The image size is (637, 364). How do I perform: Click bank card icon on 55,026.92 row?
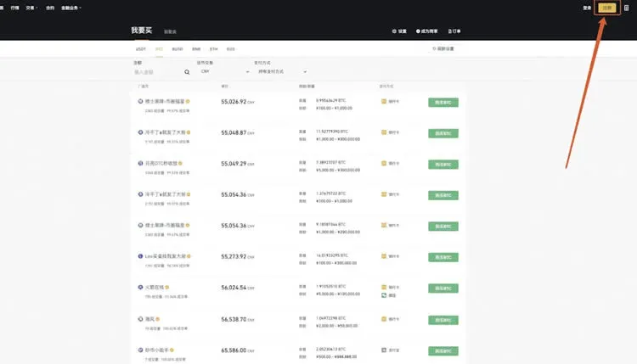point(384,102)
